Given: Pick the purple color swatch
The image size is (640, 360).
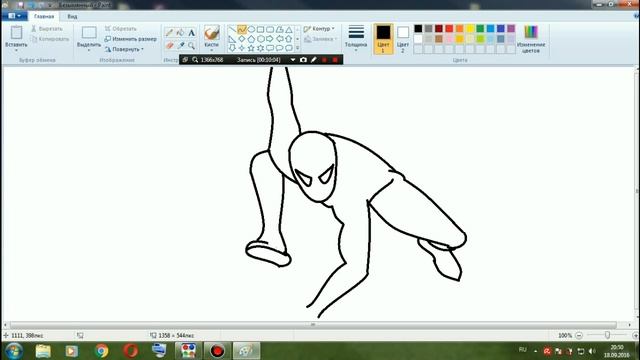Looking at the screenshot, I should point(511,29).
